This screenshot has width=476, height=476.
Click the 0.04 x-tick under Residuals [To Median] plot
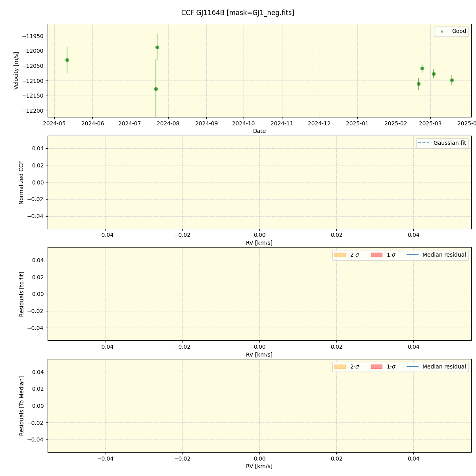414,459
